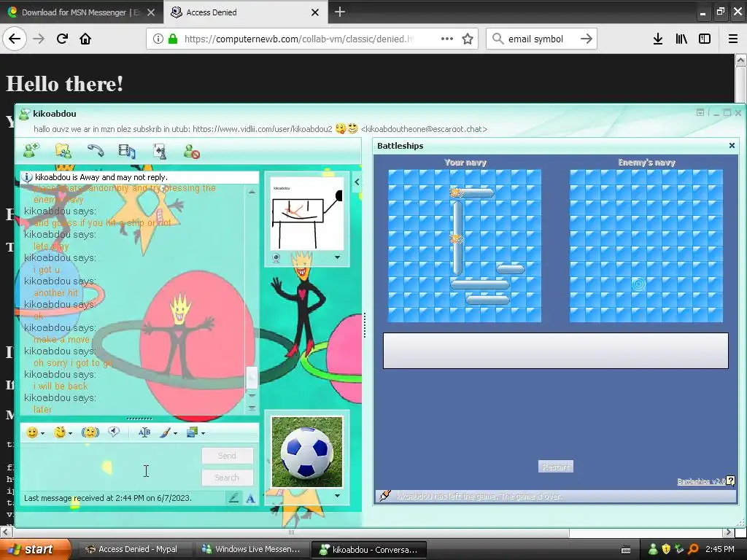Expand the background picker dropdown arrow
This screenshot has width=747, height=560.
pyautogui.click(x=175, y=433)
